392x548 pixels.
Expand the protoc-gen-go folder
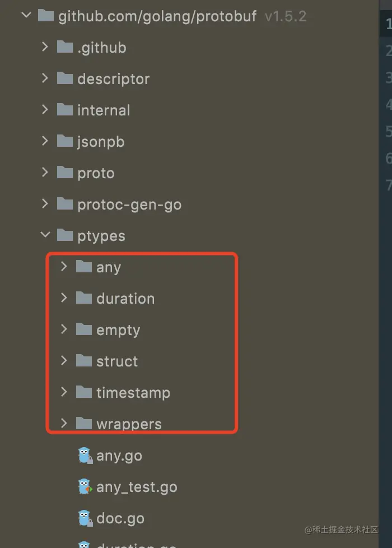(x=45, y=204)
